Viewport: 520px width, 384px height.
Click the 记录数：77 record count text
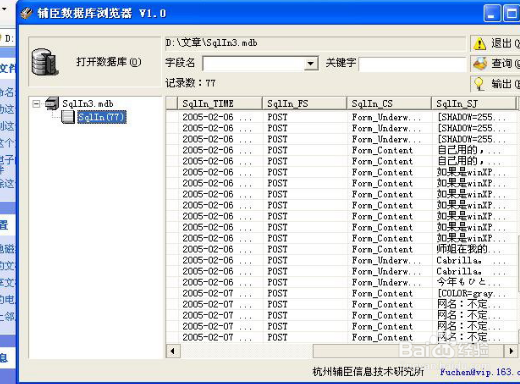(190, 83)
